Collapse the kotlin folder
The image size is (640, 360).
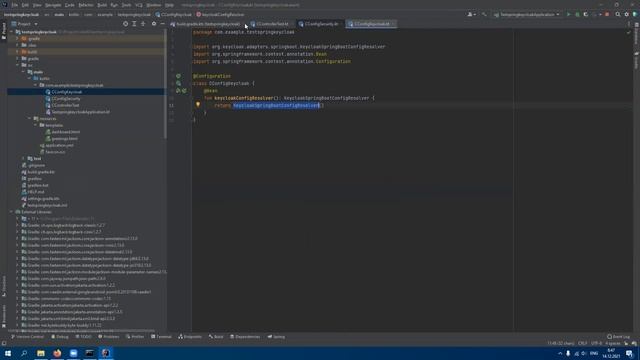point(29,78)
